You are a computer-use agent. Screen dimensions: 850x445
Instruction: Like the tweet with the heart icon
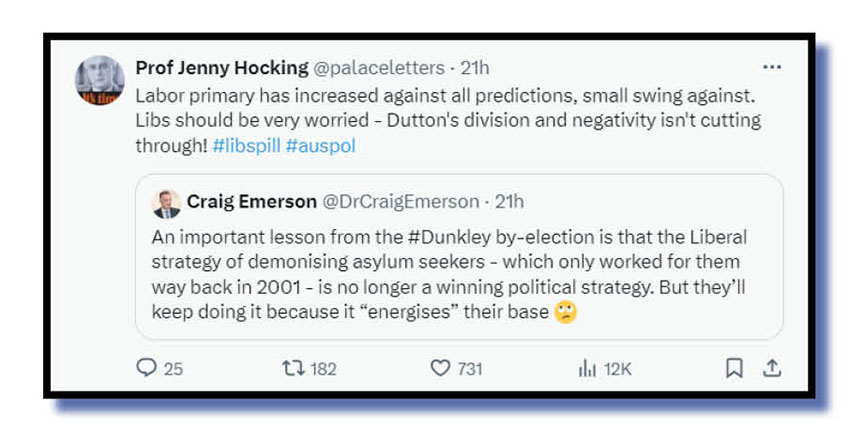(440, 368)
